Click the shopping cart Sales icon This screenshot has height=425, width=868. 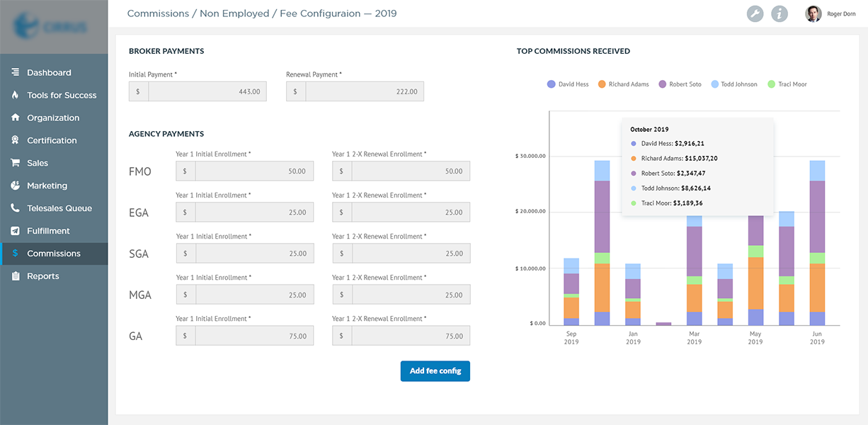point(15,163)
